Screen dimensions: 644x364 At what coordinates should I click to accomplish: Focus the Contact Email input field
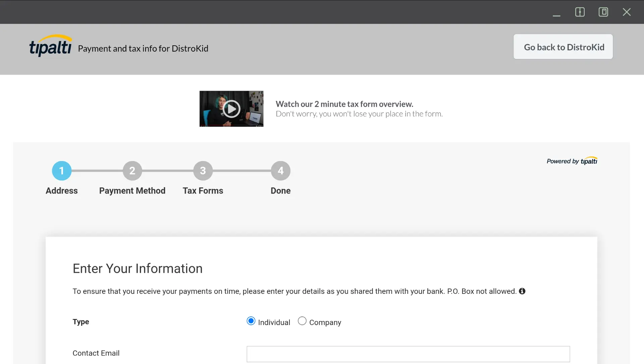point(408,354)
